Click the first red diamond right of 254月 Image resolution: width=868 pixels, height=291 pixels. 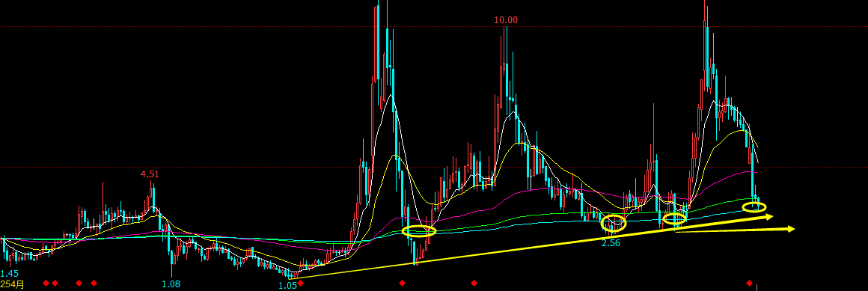click(x=46, y=284)
